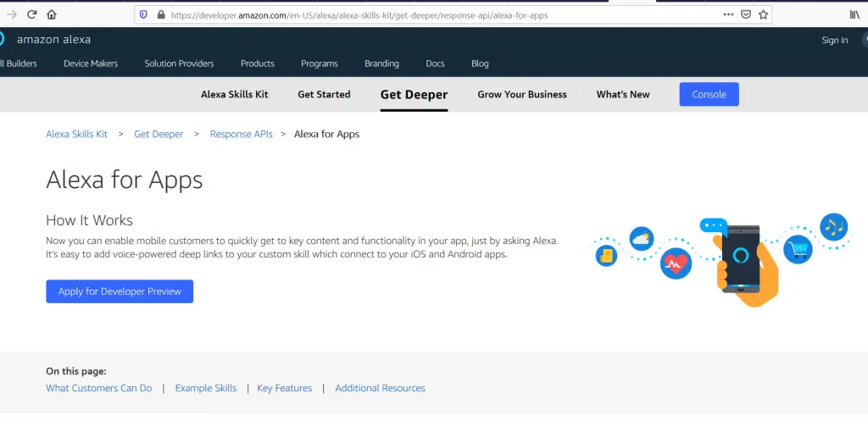Open the Branding menu
Image resolution: width=868 pixels, height=443 pixels.
[x=381, y=64]
